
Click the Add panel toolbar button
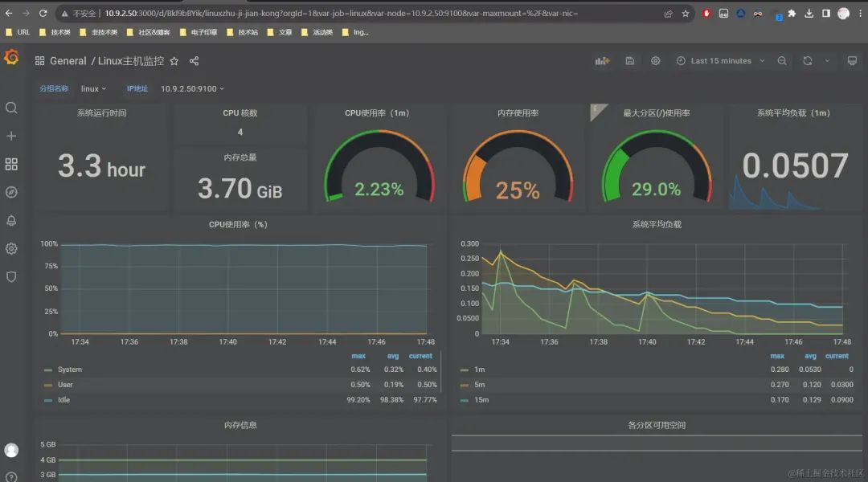[602, 61]
